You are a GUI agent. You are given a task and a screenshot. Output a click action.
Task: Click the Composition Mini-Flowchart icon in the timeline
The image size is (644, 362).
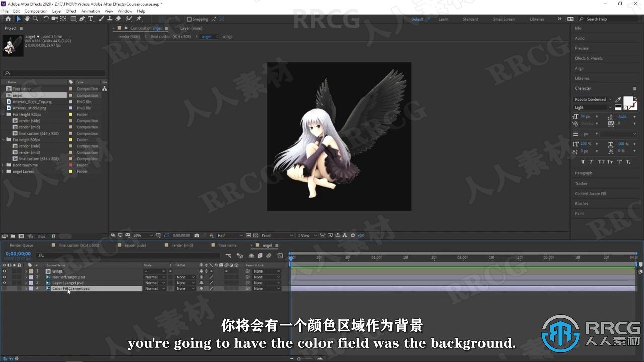point(229,256)
